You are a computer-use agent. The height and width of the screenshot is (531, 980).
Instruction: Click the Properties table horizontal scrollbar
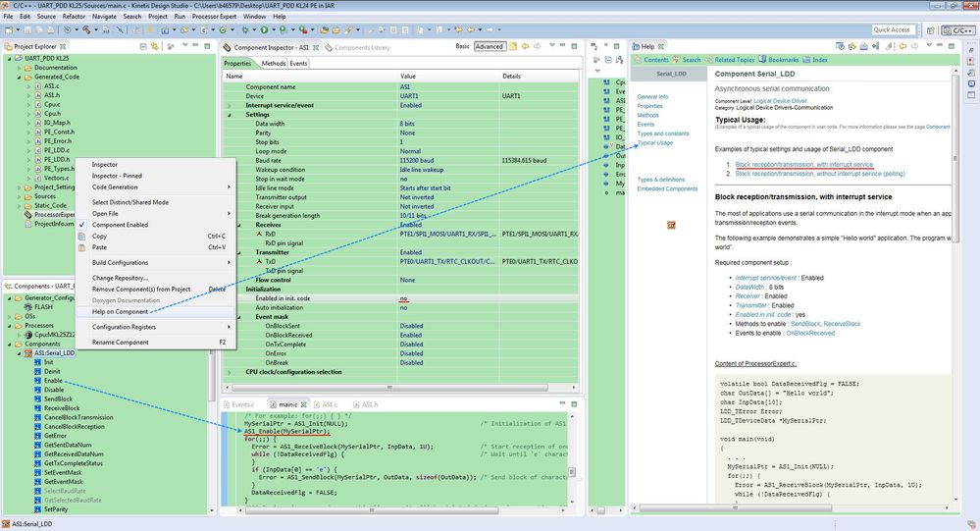tap(390, 387)
